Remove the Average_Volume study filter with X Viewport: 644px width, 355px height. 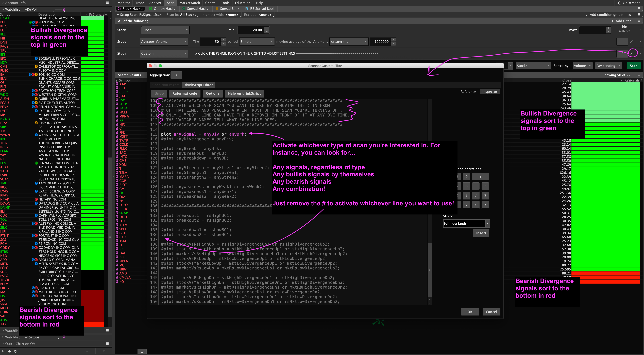[640, 42]
